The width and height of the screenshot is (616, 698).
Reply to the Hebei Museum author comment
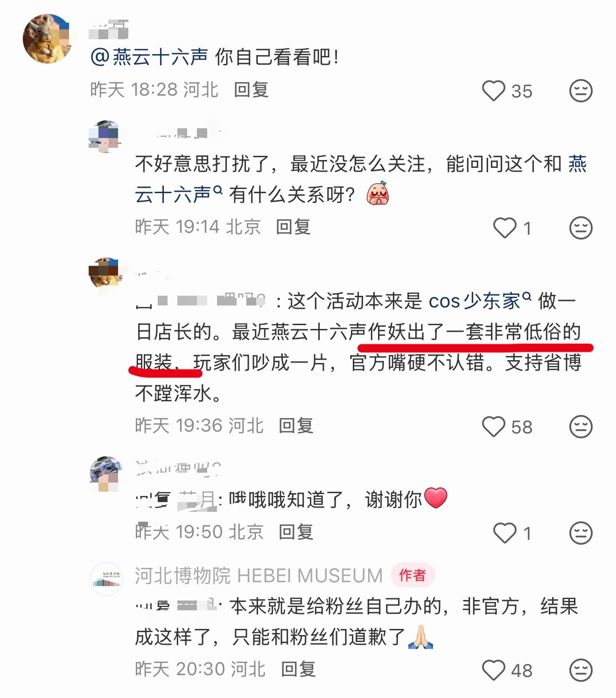click(x=299, y=669)
